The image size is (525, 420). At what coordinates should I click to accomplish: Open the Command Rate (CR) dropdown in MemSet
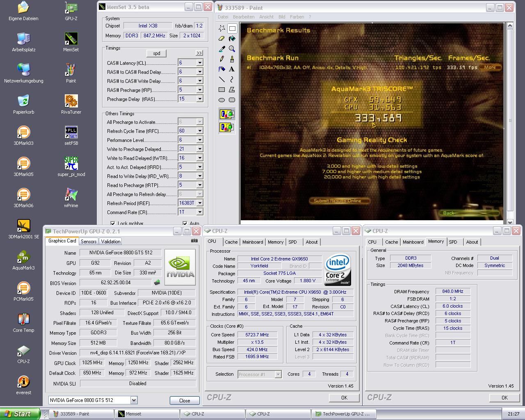pos(199,212)
